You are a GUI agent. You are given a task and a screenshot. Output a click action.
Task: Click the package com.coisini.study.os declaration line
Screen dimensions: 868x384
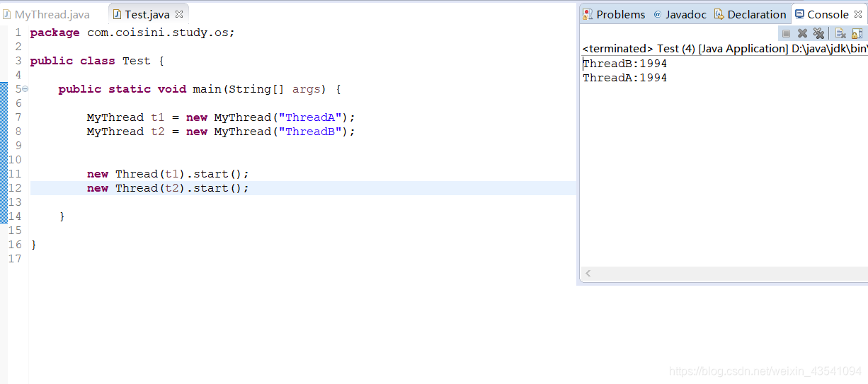click(132, 33)
